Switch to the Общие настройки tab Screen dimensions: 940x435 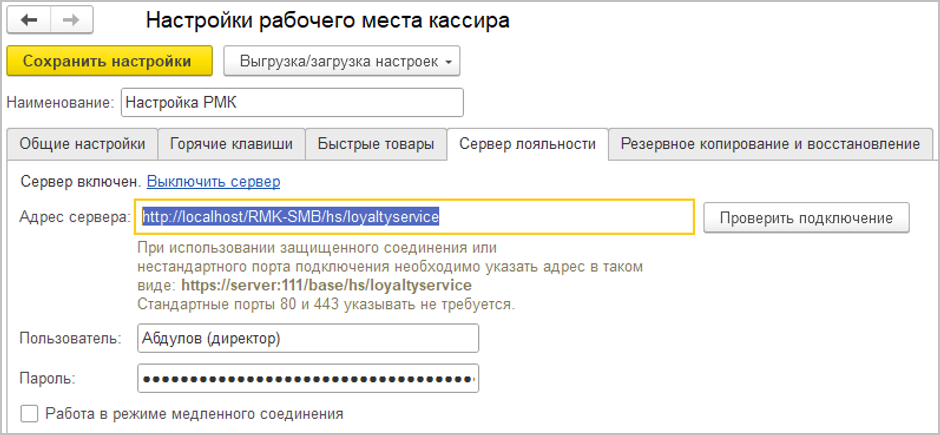pyautogui.click(x=82, y=144)
